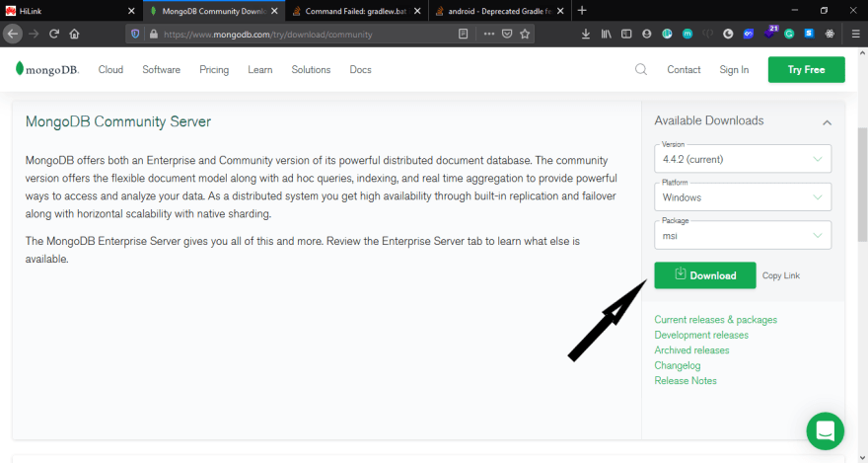Open the Software menu
This screenshot has width=868, height=463.
161,70
